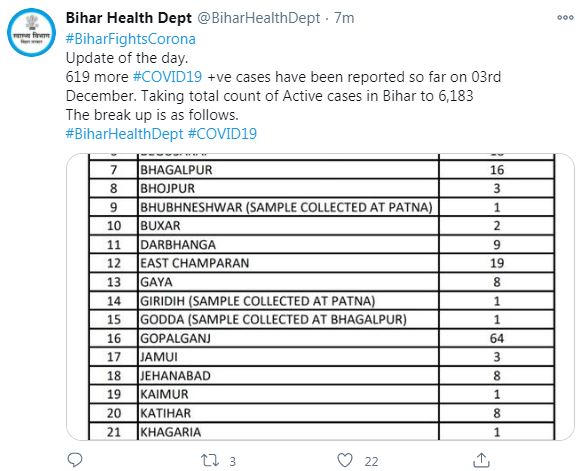Open the #BiharFightsCorona hashtag
The height and width of the screenshot is (471, 578).
pyautogui.click(x=130, y=39)
